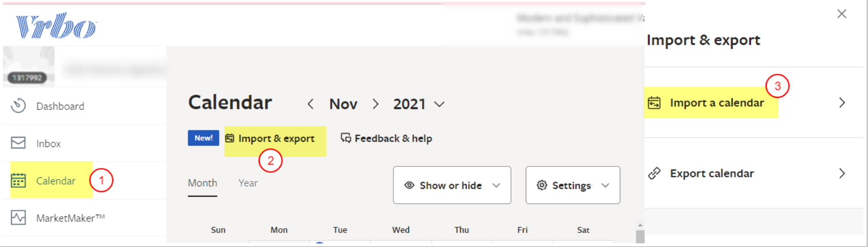
Task: Open the Settings dropdown
Action: (x=573, y=185)
